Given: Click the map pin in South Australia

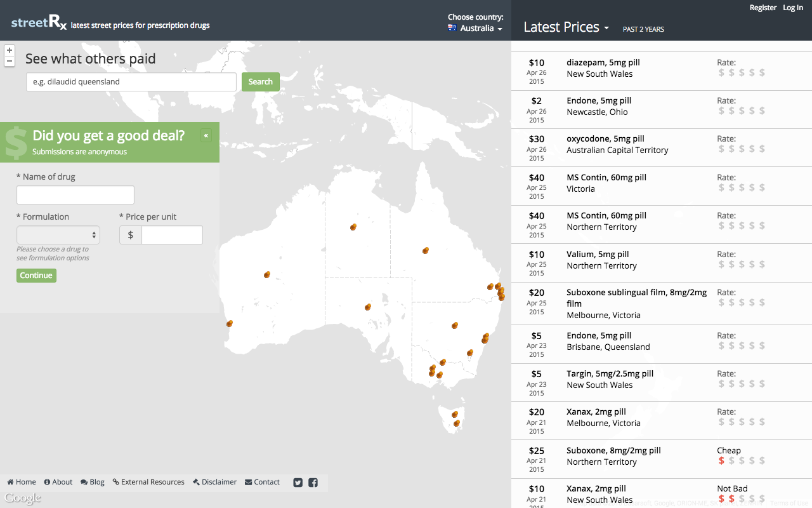Looking at the screenshot, I should coord(368,307).
